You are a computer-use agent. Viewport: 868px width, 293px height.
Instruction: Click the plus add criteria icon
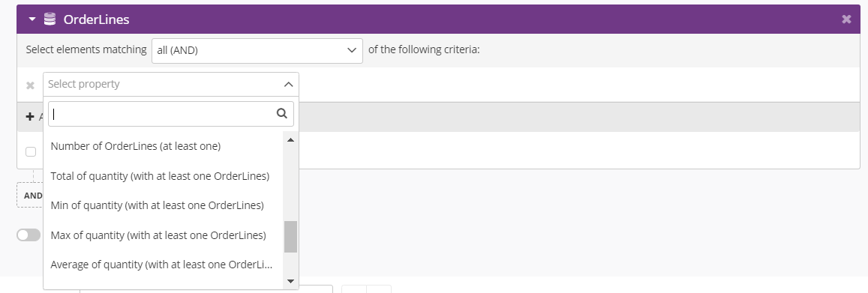pos(30,117)
